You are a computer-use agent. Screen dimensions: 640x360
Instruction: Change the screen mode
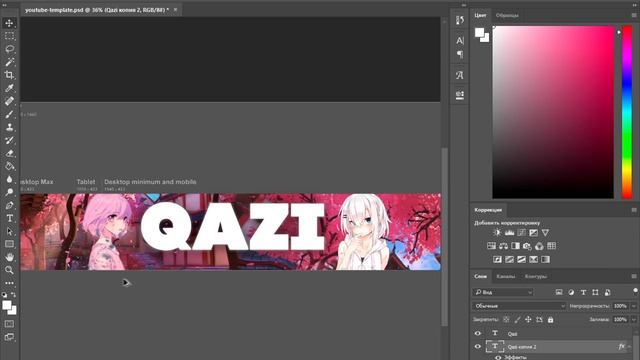[9, 337]
